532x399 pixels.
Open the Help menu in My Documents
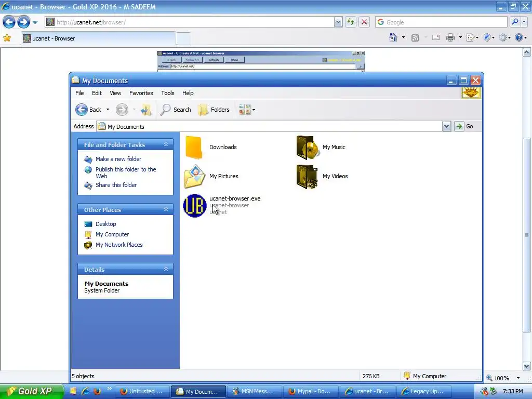point(188,93)
